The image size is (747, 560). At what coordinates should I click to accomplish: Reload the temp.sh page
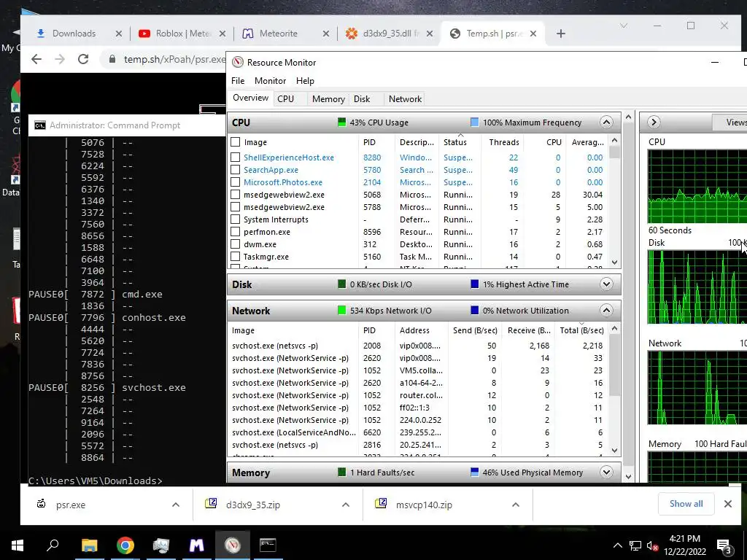click(x=83, y=59)
